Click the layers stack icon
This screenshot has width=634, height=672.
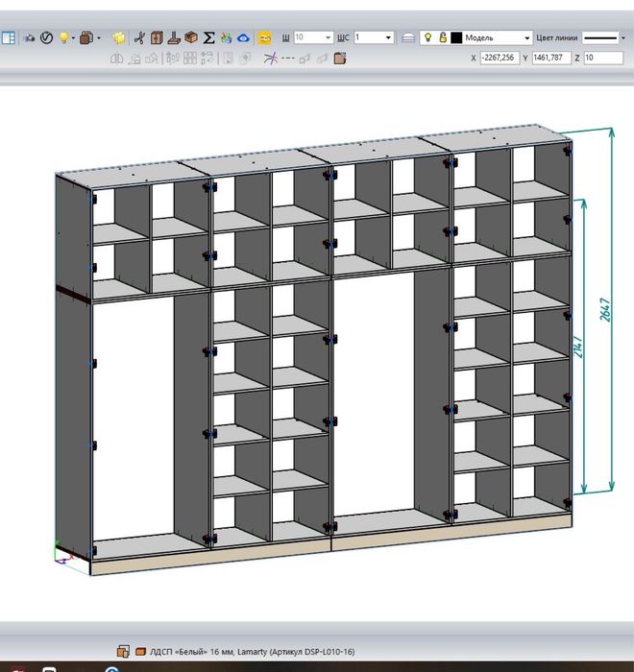pyautogui.click(x=408, y=38)
